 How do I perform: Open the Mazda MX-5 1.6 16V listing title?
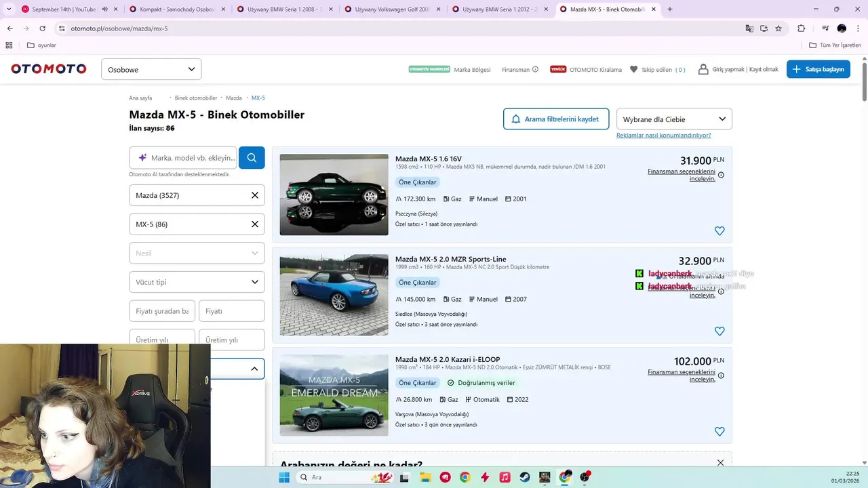pyautogui.click(x=429, y=159)
